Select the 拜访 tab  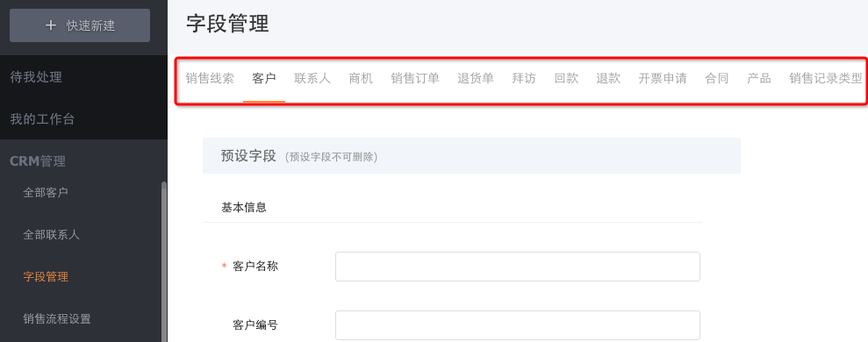point(524,79)
